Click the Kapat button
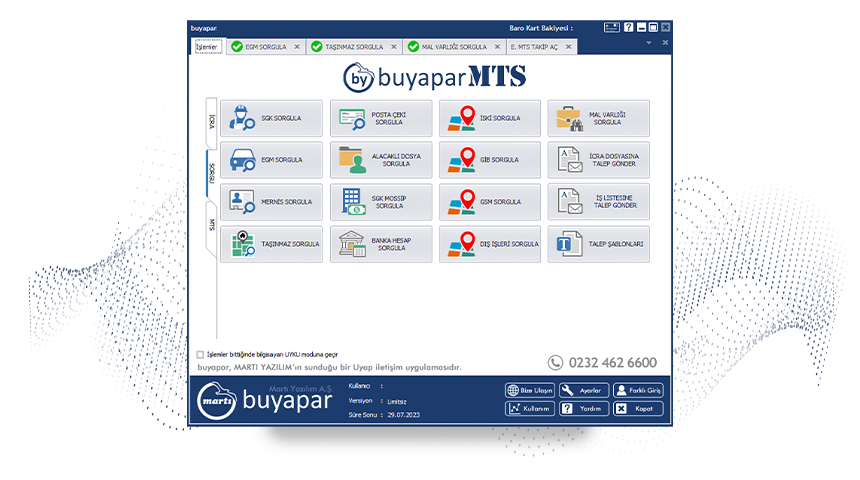The height and width of the screenshot is (480, 860). click(x=638, y=409)
